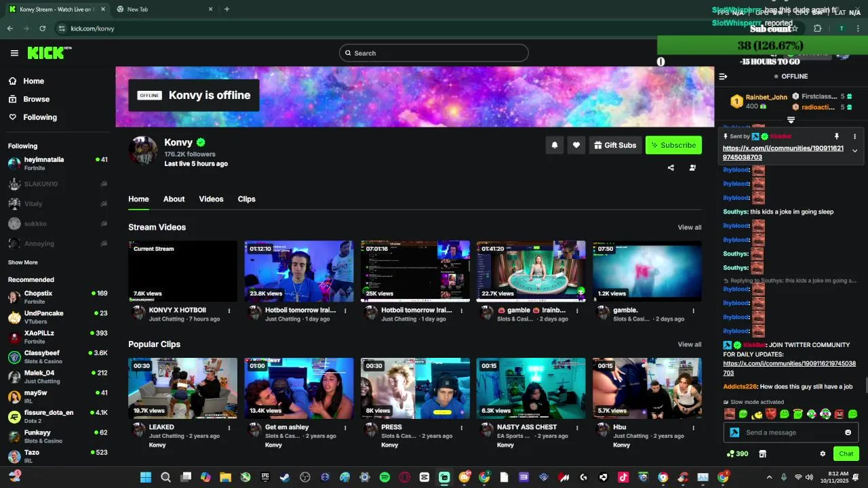
Task: Switch to the About tab
Action: click(x=174, y=199)
